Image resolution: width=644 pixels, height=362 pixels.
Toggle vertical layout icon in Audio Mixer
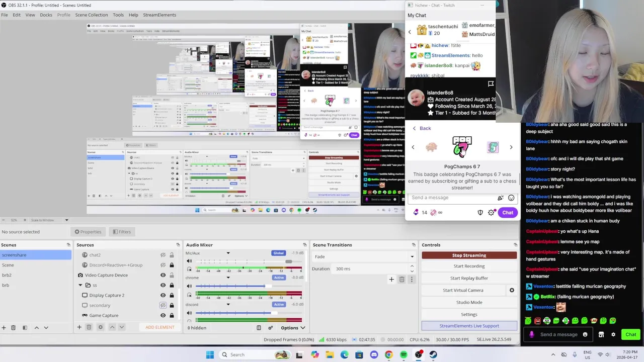(259, 328)
